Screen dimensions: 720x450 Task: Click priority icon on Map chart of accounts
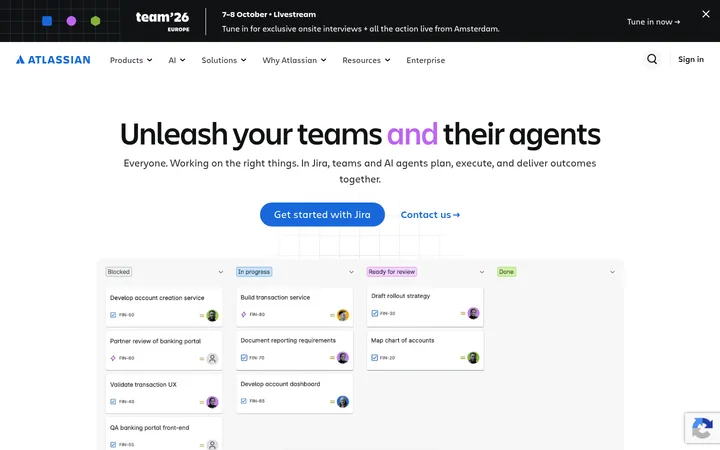pos(463,358)
